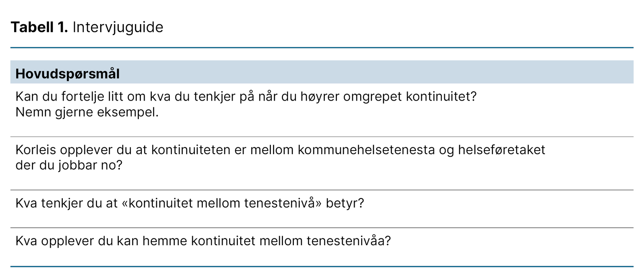Image resolution: width=644 pixels, height=275 pixels.
Task: Click the first question mentioning "omgrepet kontinuitet"
Action: point(246,97)
